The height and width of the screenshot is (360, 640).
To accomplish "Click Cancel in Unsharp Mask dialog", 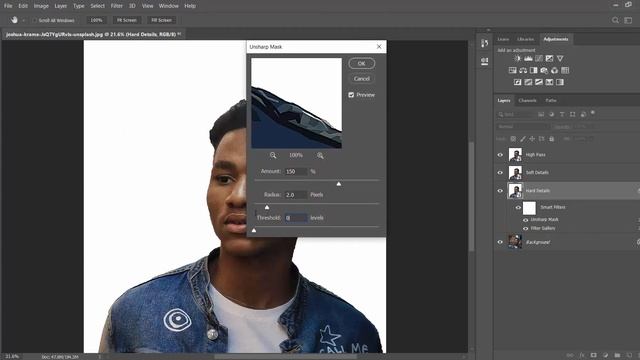I will 362,79.
